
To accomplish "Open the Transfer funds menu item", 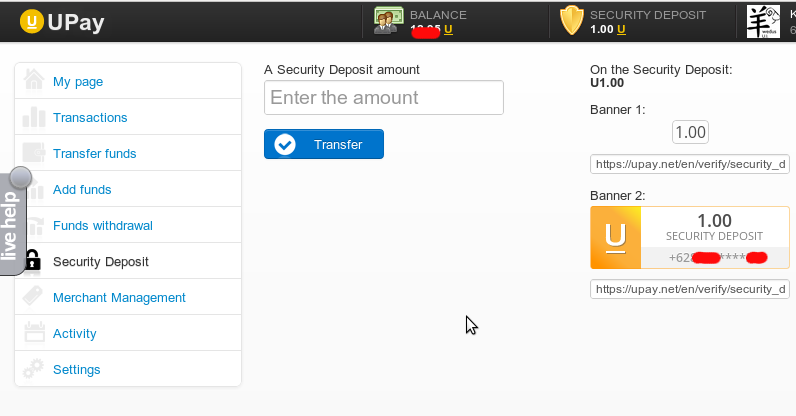I will click(94, 153).
